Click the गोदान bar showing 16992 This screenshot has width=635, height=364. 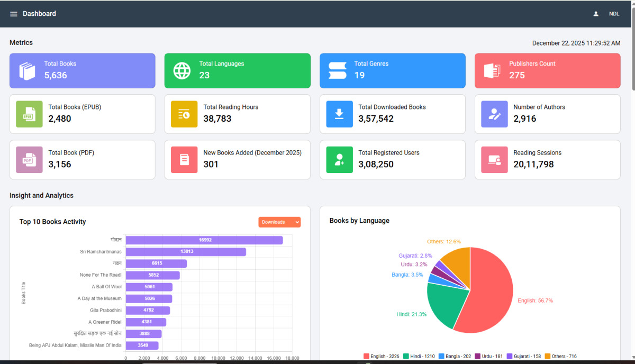pyautogui.click(x=204, y=240)
